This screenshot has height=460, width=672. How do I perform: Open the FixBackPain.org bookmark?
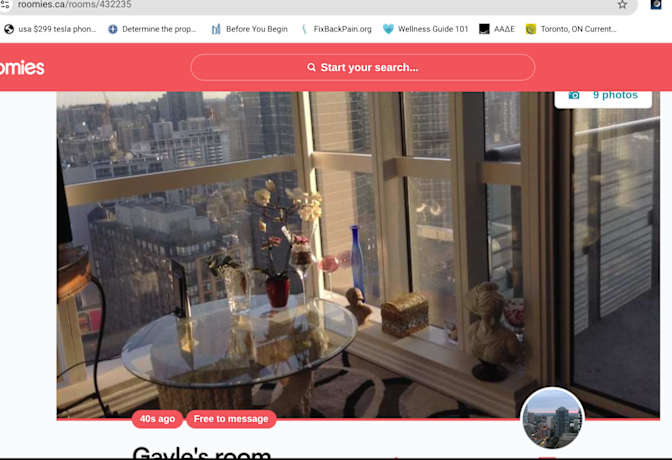pyautogui.click(x=336, y=29)
